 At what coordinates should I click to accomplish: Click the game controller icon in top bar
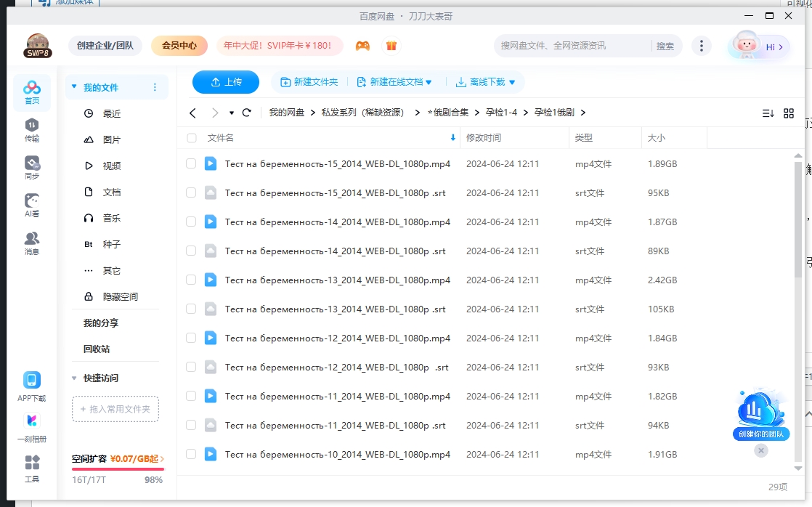(x=362, y=45)
